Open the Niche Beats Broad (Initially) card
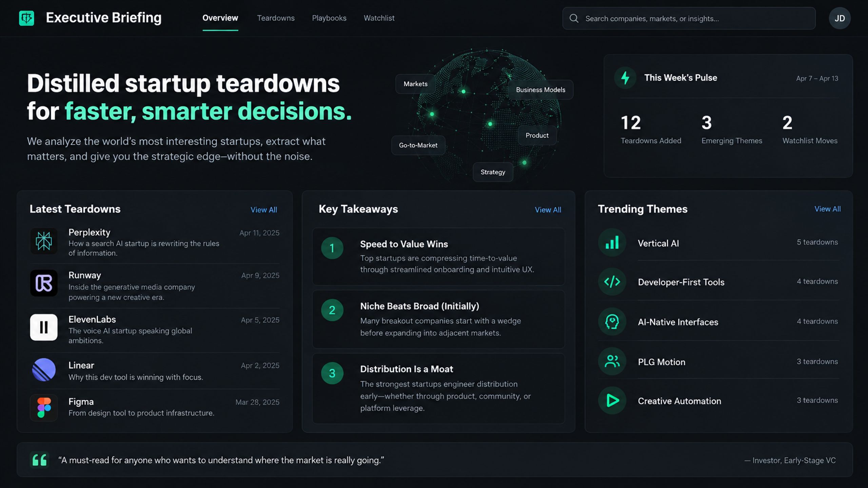The image size is (868, 488). (x=438, y=319)
